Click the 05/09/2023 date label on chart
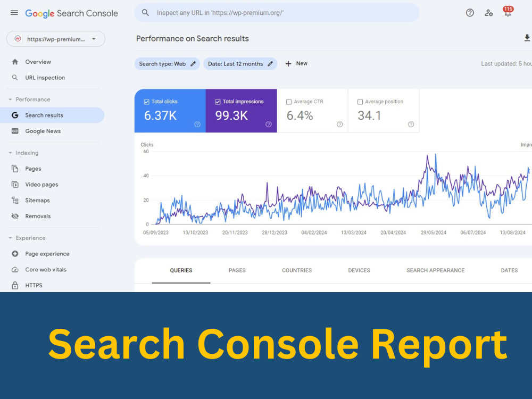The width and height of the screenshot is (532, 399). click(x=156, y=233)
